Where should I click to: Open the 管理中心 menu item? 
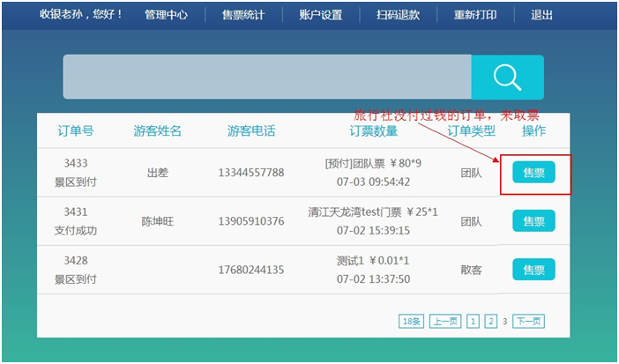pos(166,15)
